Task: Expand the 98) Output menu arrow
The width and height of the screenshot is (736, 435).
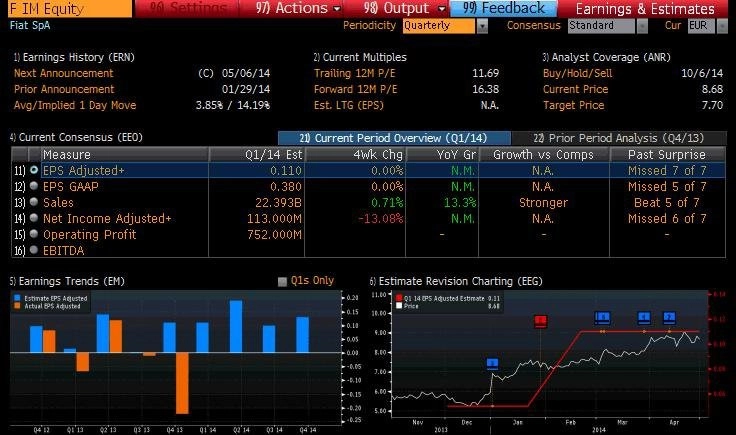Action: click(441, 9)
